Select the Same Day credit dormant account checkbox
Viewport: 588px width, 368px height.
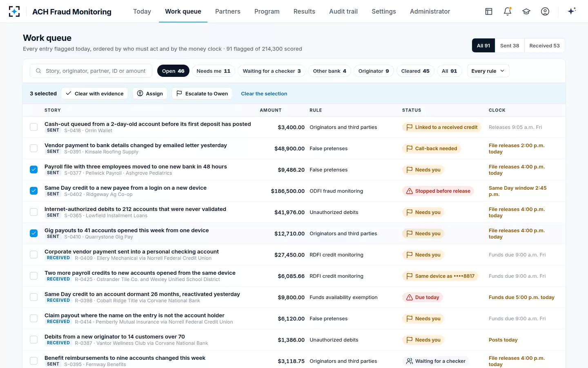point(34,297)
